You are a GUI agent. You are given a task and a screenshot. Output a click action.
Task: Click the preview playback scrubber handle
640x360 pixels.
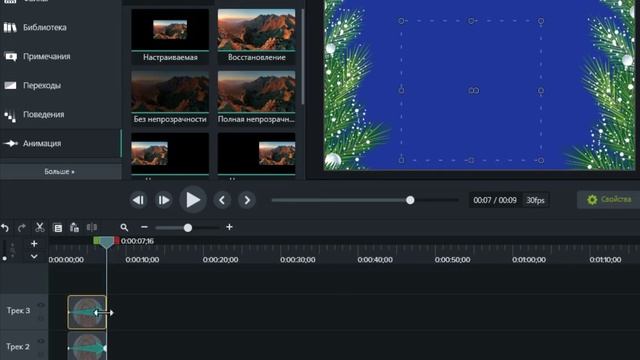[x=410, y=200]
